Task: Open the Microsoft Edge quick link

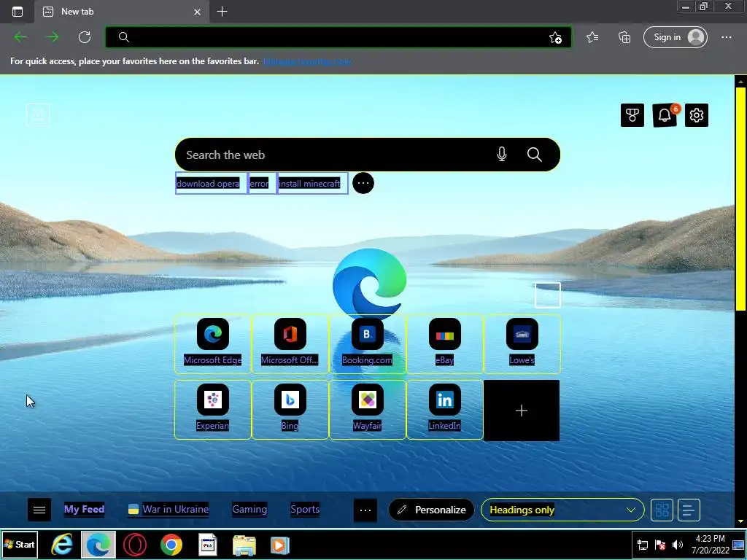Action: click(213, 344)
